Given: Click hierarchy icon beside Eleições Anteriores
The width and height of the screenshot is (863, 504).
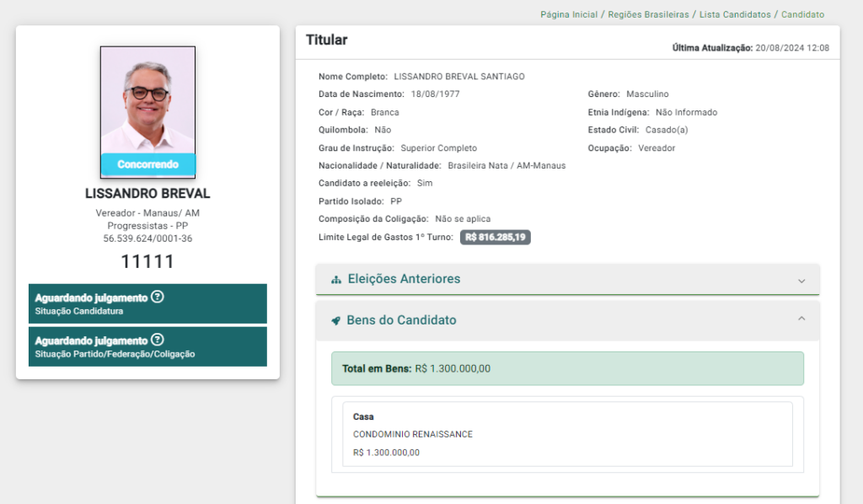Looking at the screenshot, I should click(x=336, y=280).
